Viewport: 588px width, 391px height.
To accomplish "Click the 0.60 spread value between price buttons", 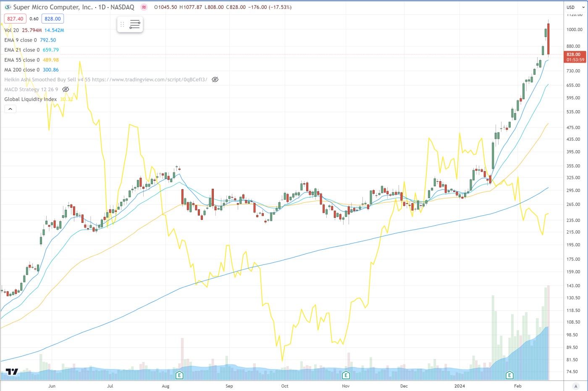I will (34, 19).
